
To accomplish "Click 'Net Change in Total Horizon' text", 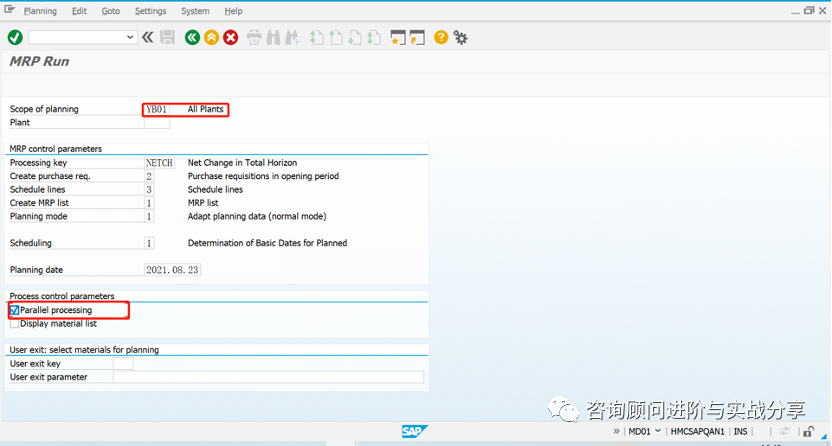I will click(242, 163).
